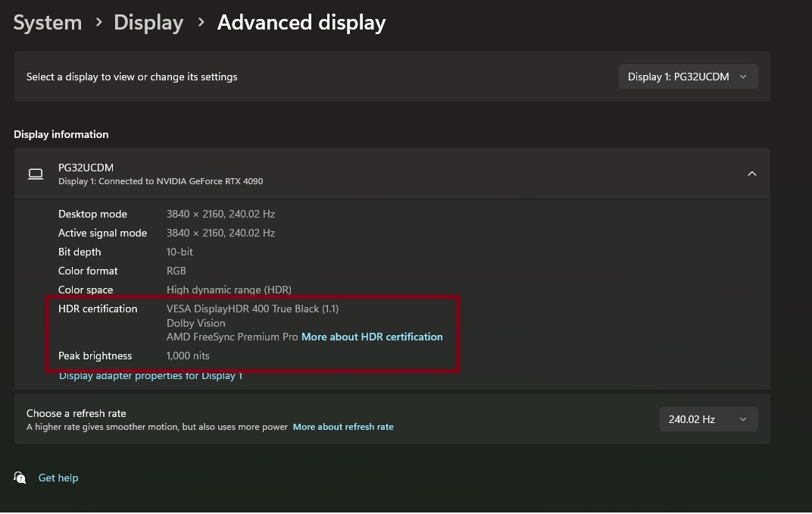
Task: Select the Dolby Vision certification text
Action: (x=195, y=323)
